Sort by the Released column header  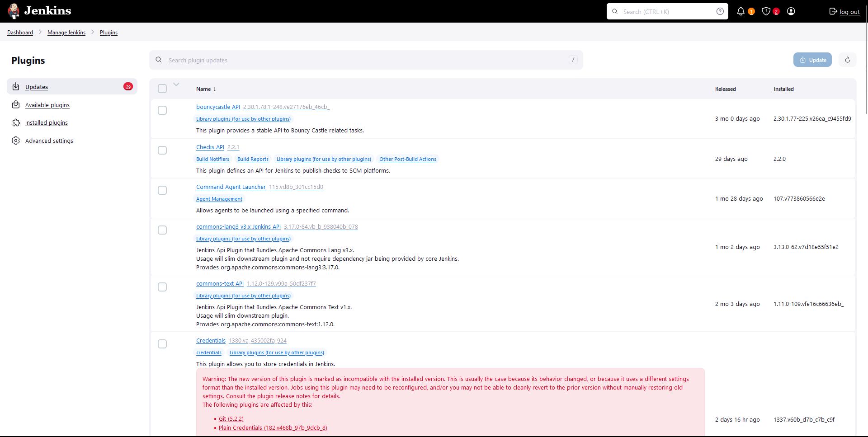tap(726, 89)
